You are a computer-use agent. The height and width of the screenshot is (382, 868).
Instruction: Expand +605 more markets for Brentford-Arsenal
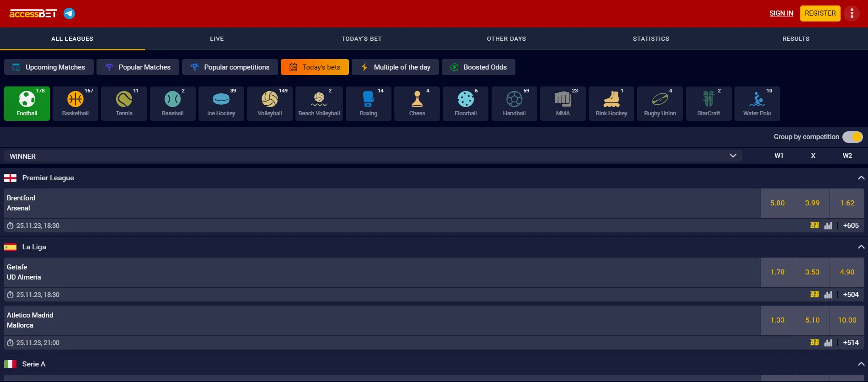click(x=851, y=226)
